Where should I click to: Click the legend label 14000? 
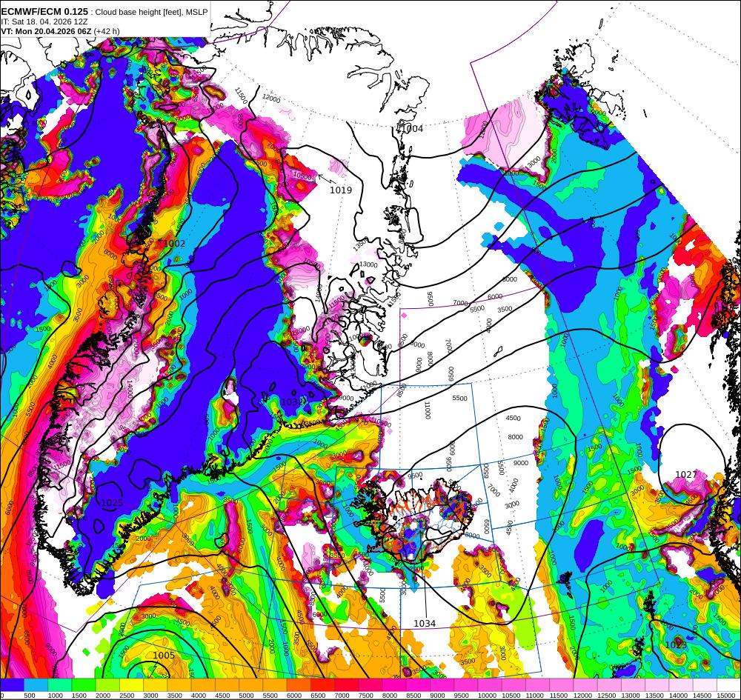point(678,696)
